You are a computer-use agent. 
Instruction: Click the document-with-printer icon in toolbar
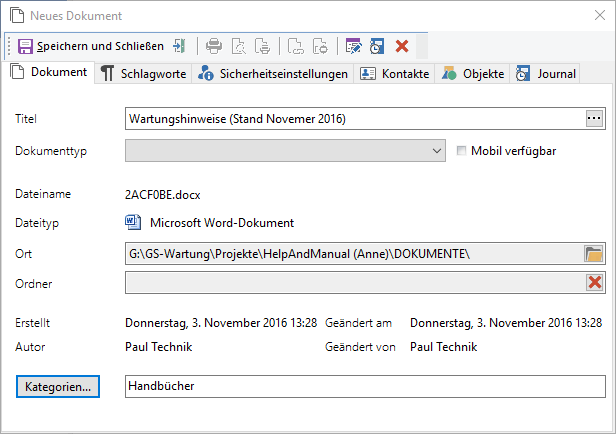(x=262, y=46)
